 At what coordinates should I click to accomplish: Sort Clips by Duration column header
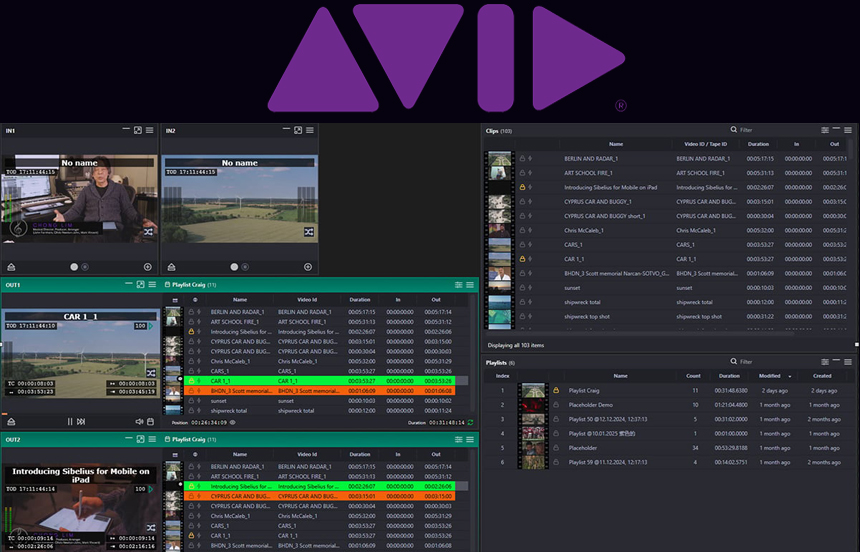click(758, 144)
